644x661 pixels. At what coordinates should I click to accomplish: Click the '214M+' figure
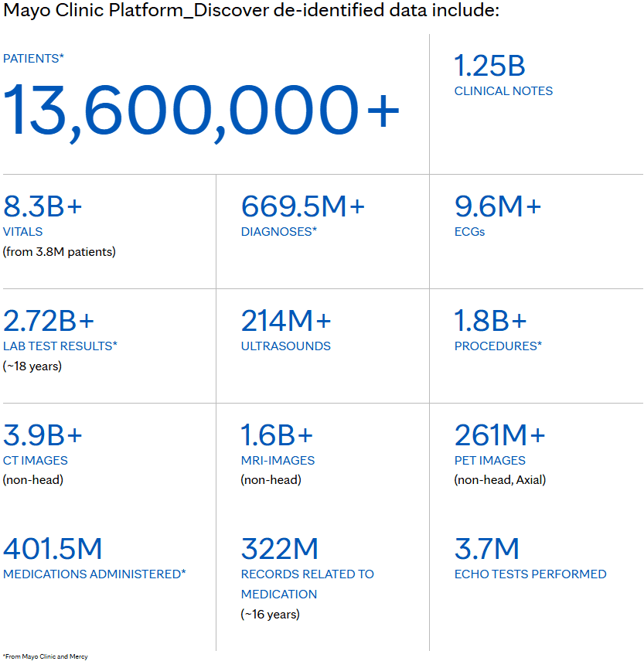click(286, 321)
